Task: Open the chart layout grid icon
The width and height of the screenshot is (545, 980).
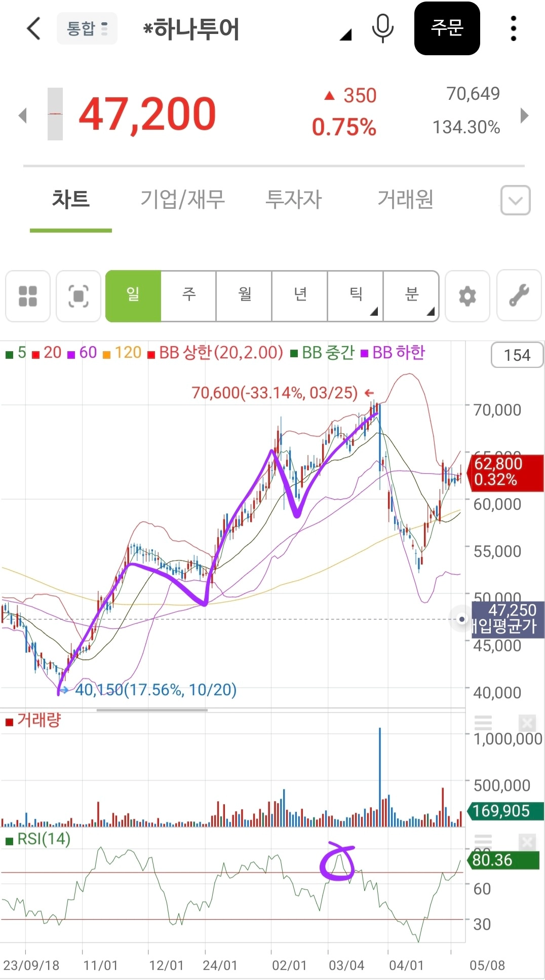Action: pyautogui.click(x=28, y=296)
